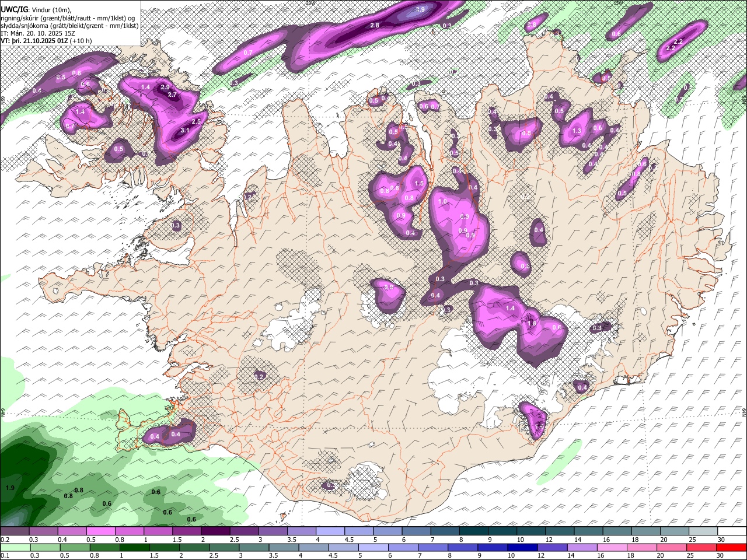Click the '0.2' label on the upper legend row
This screenshot has width=747, height=560.
click(x=5, y=540)
